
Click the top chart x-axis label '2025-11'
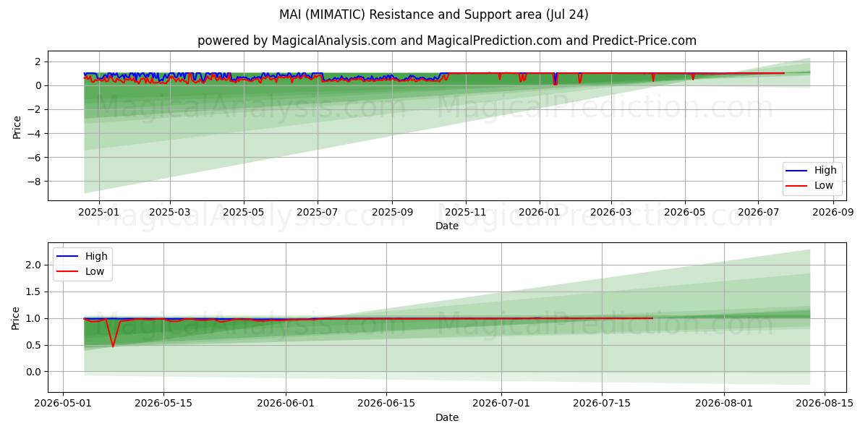tap(466, 212)
